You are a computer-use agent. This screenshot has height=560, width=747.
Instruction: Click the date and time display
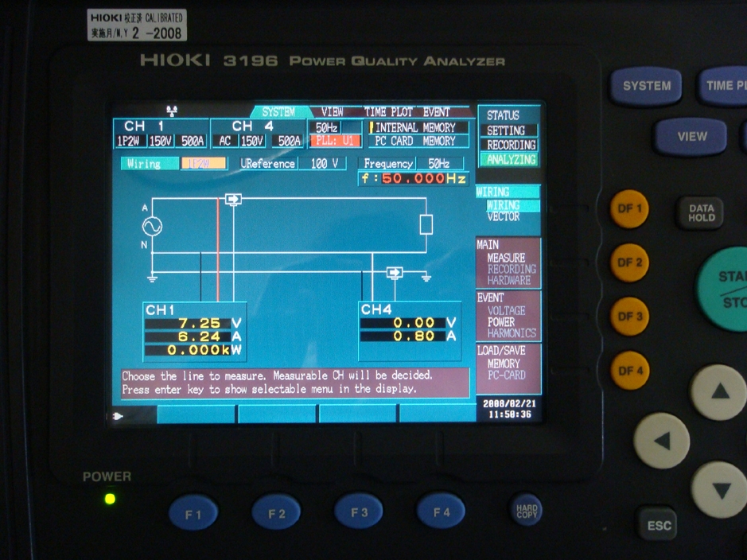point(509,409)
